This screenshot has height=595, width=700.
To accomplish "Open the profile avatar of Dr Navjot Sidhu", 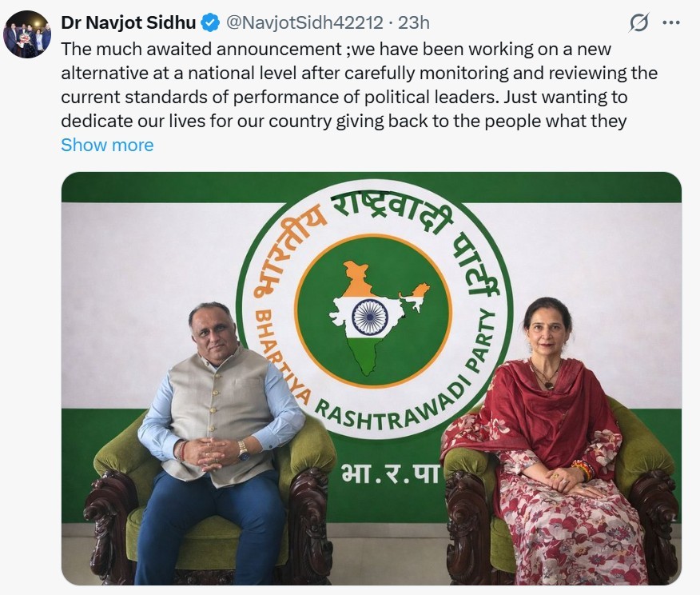I will coord(27,34).
